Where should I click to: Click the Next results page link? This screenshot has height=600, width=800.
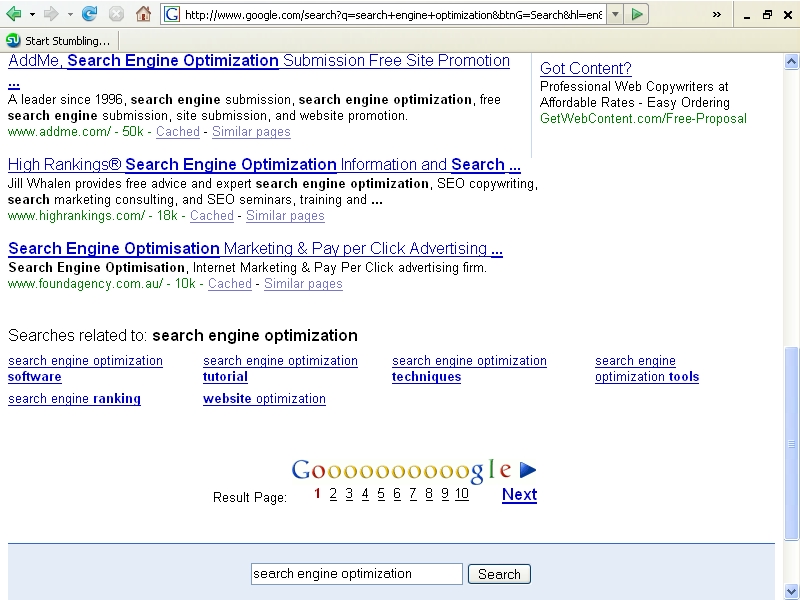pos(519,494)
